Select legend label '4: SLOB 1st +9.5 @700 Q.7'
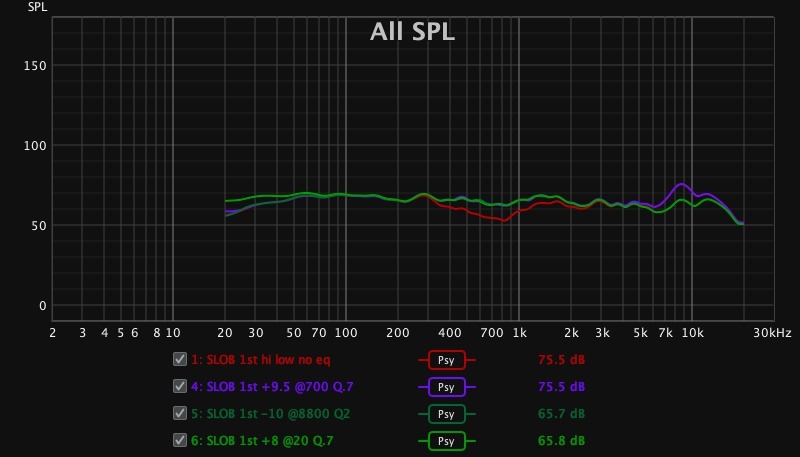This screenshot has height=457, width=800. click(x=272, y=387)
